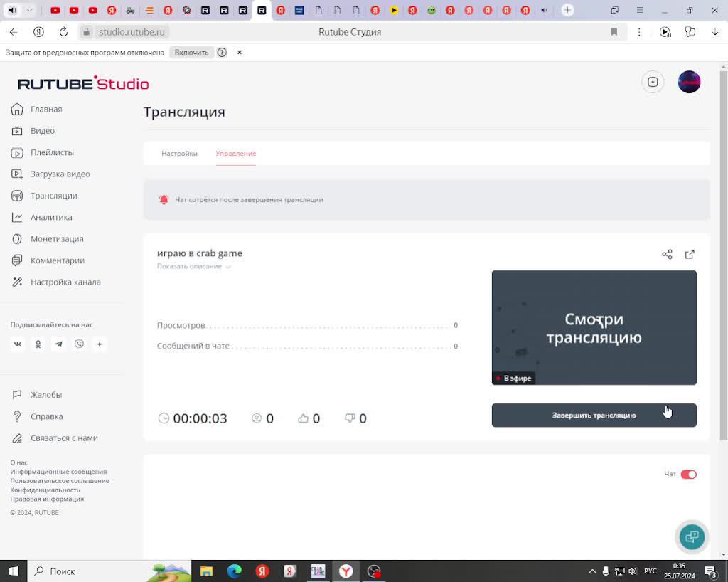Click the browser back arrow
Viewport: 728px width, 582px height.
click(14, 32)
